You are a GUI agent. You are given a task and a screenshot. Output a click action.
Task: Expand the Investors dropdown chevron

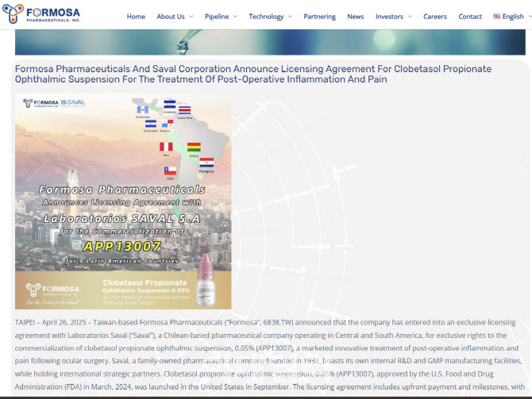410,17
